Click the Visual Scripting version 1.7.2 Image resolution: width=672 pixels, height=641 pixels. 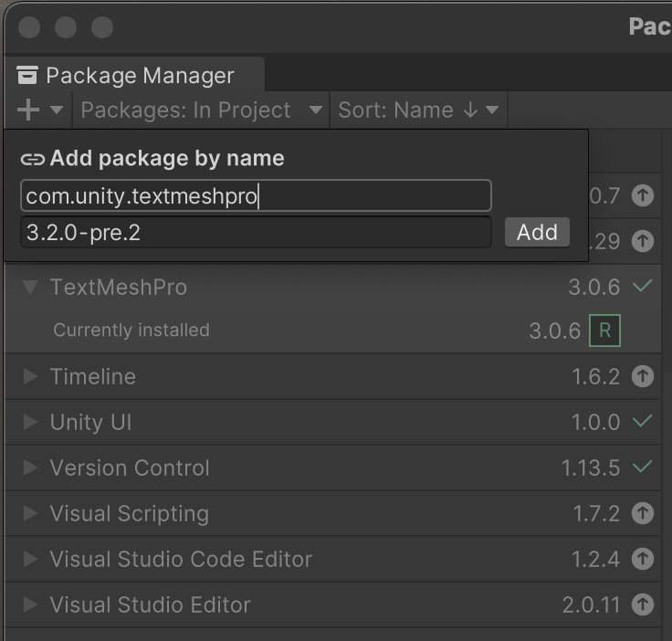click(x=596, y=514)
